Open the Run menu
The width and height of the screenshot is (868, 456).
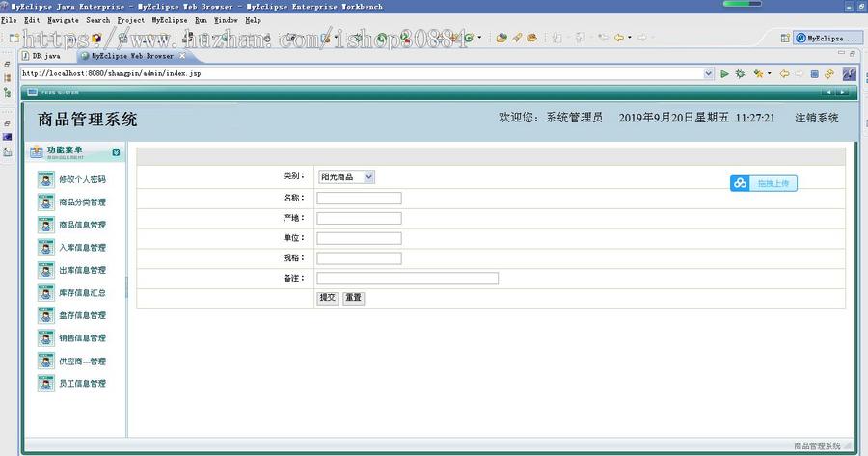click(201, 20)
